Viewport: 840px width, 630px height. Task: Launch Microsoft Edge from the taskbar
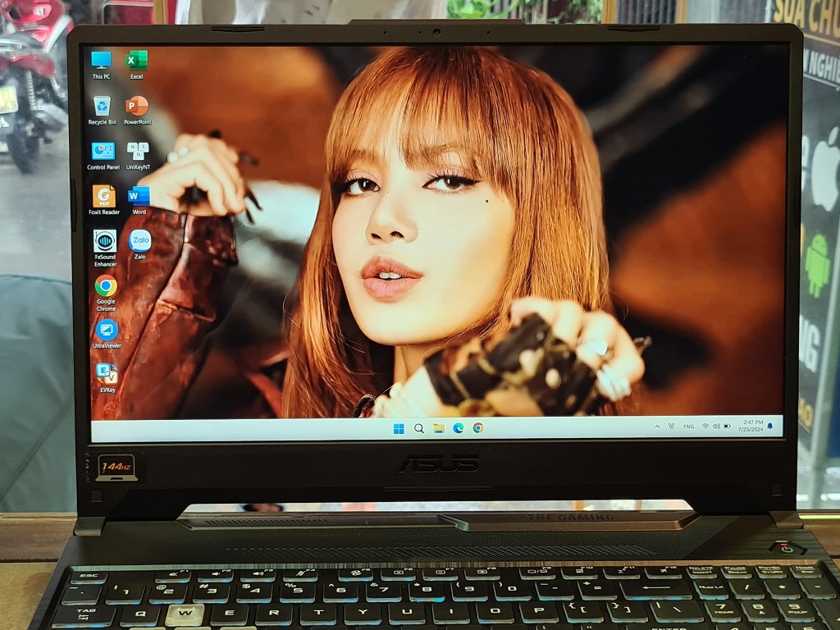point(459,428)
